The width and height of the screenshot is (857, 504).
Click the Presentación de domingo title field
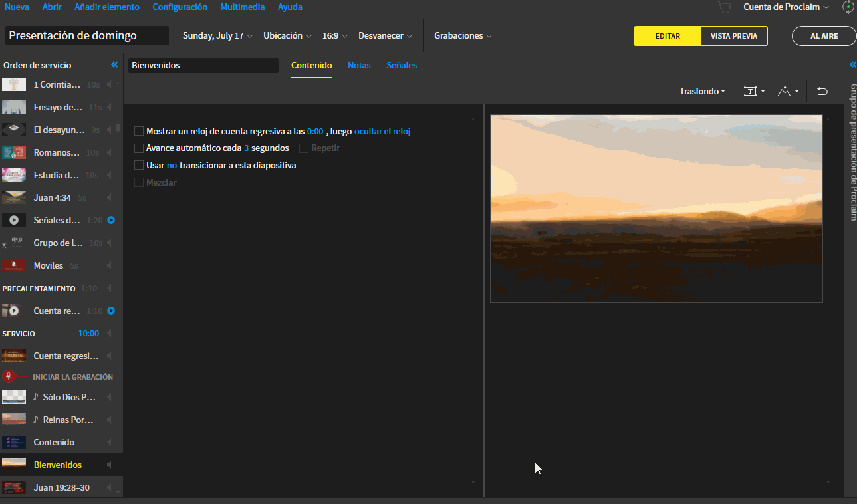pyautogui.click(x=86, y=36)
